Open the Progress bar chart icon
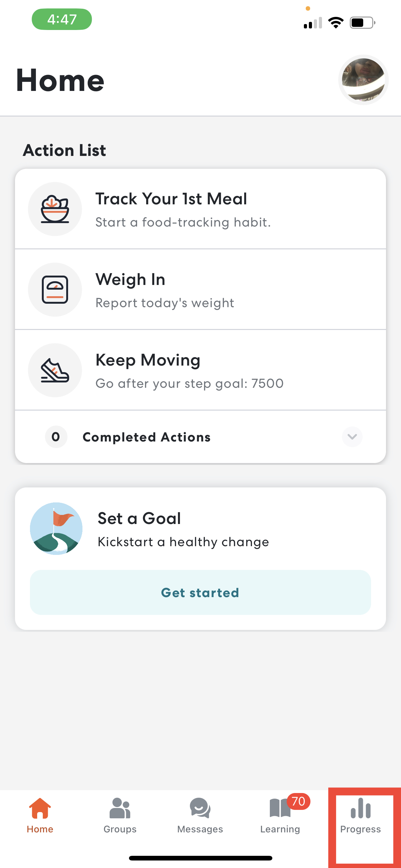Screen dimensions: 401x868 [x=361, y=808]
